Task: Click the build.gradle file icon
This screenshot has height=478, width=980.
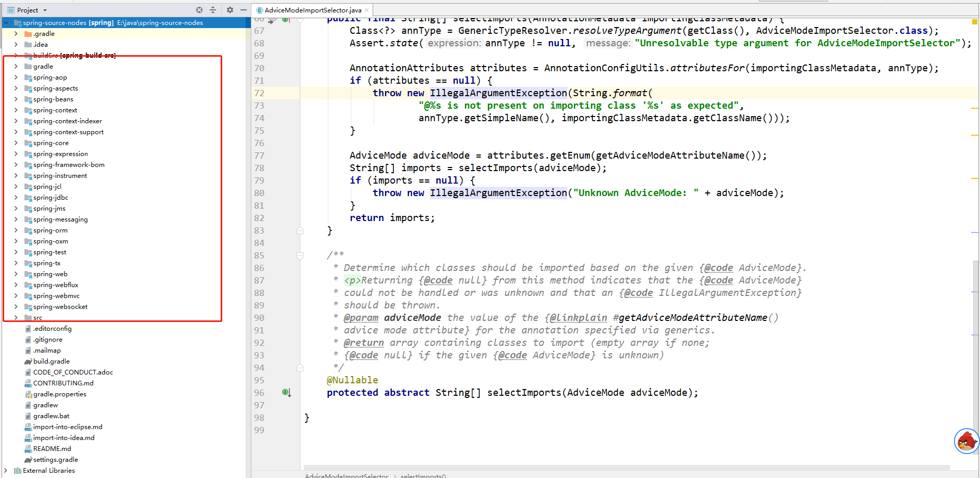Action: [28, 361]
